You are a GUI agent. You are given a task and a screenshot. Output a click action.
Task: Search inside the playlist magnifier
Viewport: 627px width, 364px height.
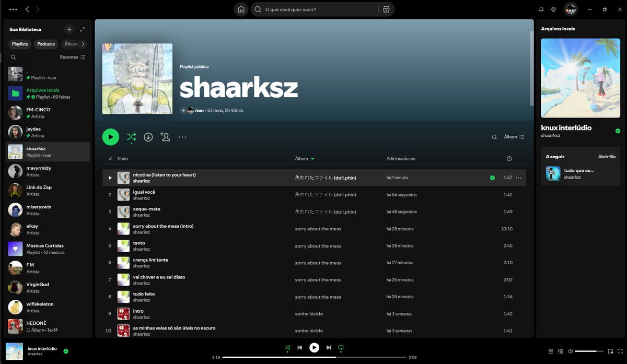pos(494,137)
